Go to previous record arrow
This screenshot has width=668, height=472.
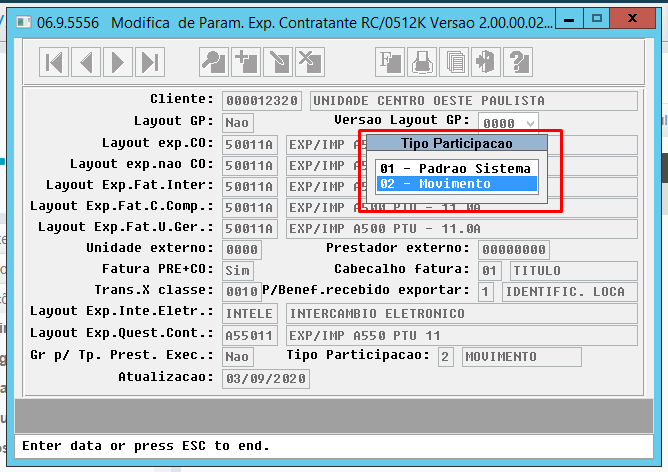pyautogui.click(x=86, y=62)
